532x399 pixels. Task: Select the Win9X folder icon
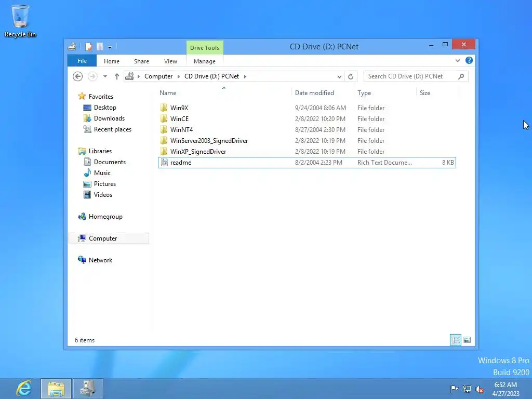pos(164,108)
